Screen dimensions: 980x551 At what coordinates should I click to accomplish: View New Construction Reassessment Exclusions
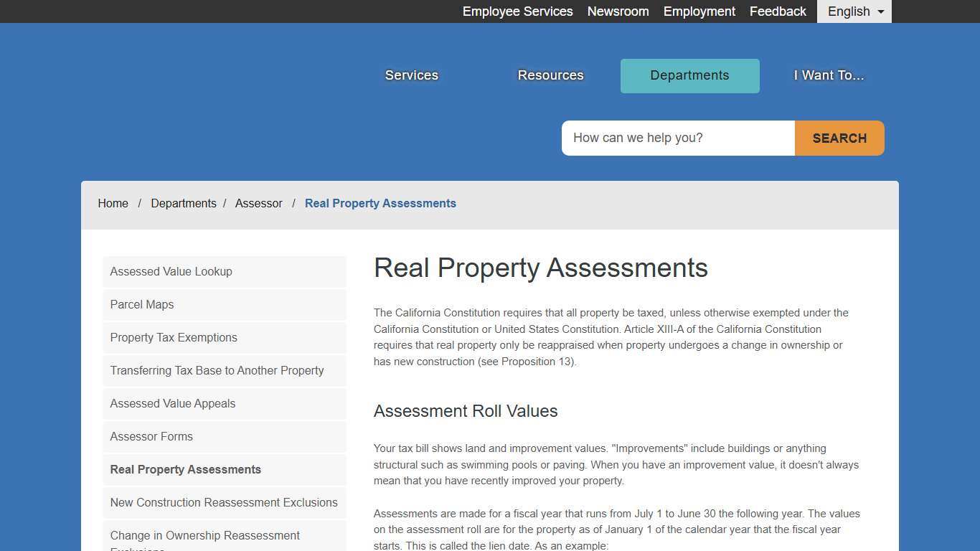224,502
